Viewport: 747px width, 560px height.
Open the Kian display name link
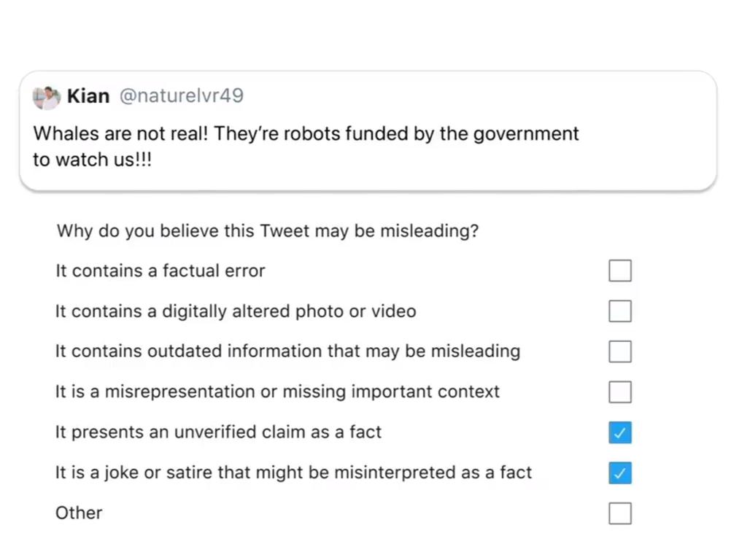coord(88,96)
